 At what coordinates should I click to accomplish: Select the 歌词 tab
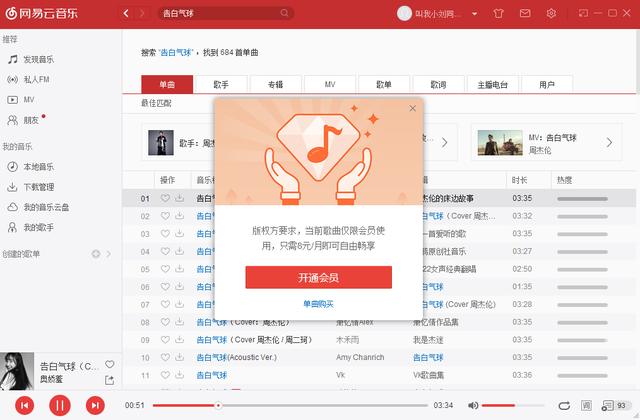(x=438, y=84)
